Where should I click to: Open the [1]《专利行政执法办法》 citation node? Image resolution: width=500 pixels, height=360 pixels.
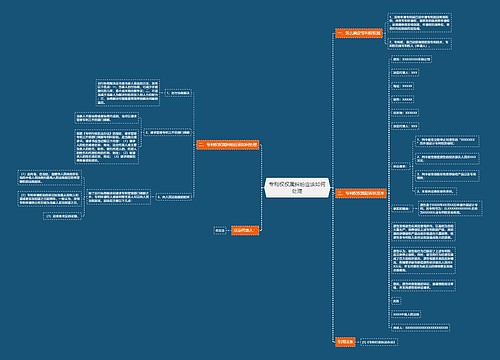point(379,342)
